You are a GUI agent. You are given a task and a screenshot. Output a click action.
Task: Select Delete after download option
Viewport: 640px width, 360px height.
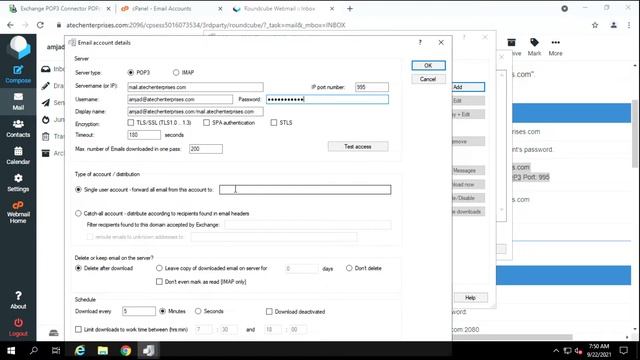[x=78, y=268]
